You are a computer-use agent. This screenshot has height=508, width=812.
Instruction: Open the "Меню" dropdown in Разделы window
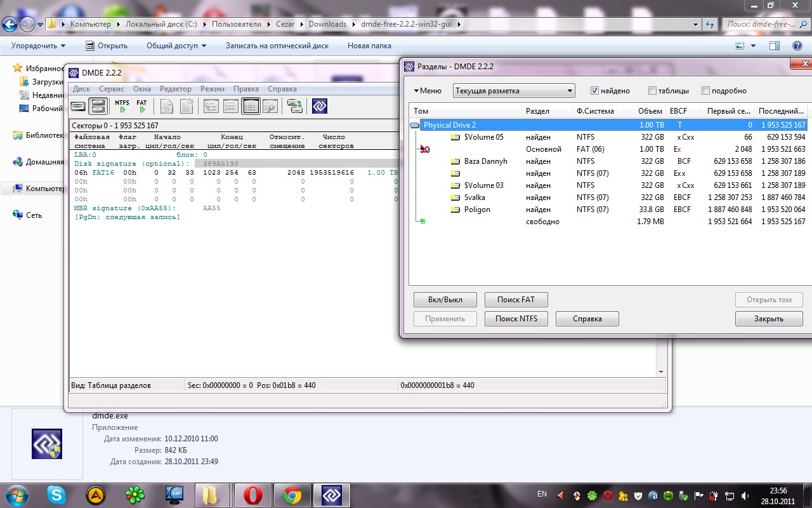428,91
